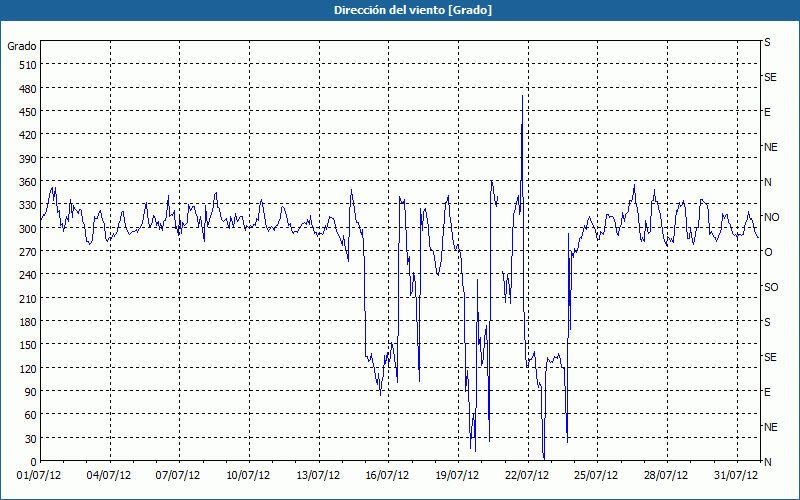Click the 210 tick label on the left axis
800x500 pixels.
pyautogui.click(x=28, y=298)
